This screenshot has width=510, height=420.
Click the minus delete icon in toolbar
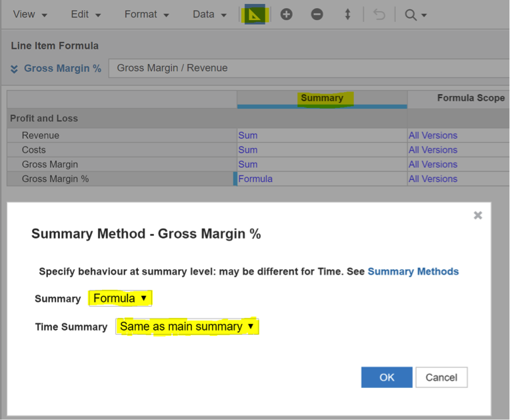317,14
